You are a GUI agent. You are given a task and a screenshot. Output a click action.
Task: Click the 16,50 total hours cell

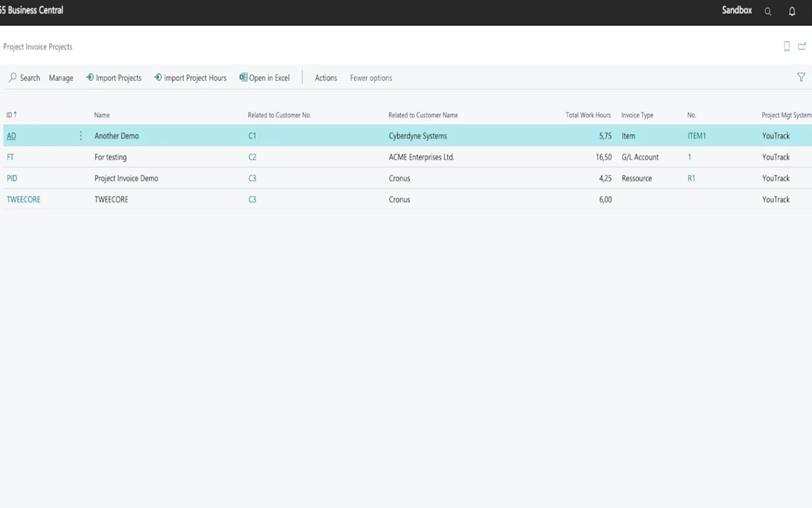[603, 157]
